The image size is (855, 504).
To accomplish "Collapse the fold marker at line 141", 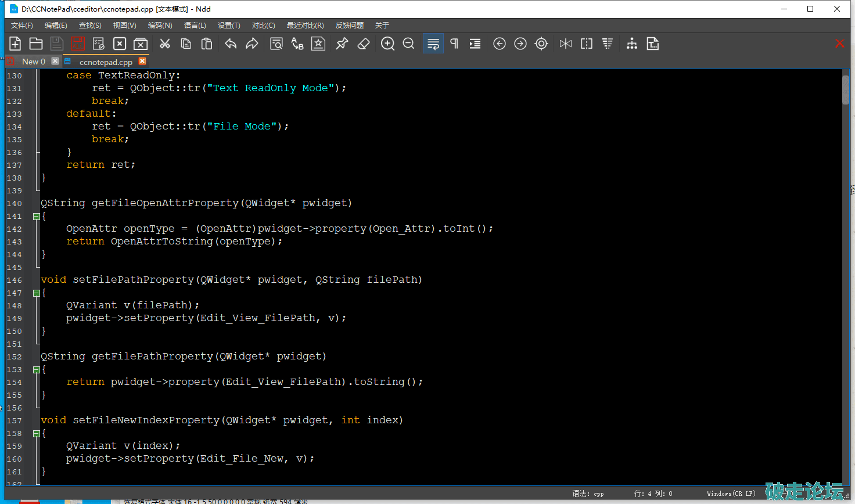I will click(36, 217).
